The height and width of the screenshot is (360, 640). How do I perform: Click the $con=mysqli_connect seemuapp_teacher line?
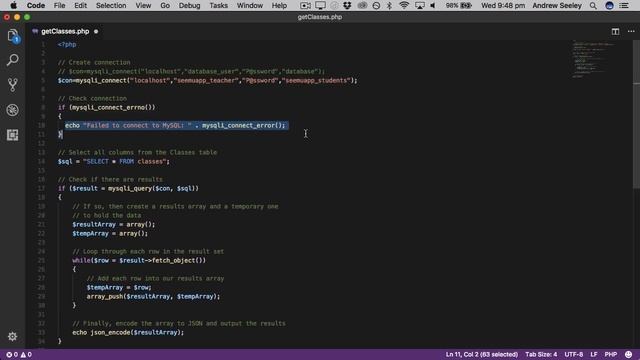[x=207, y=80]
